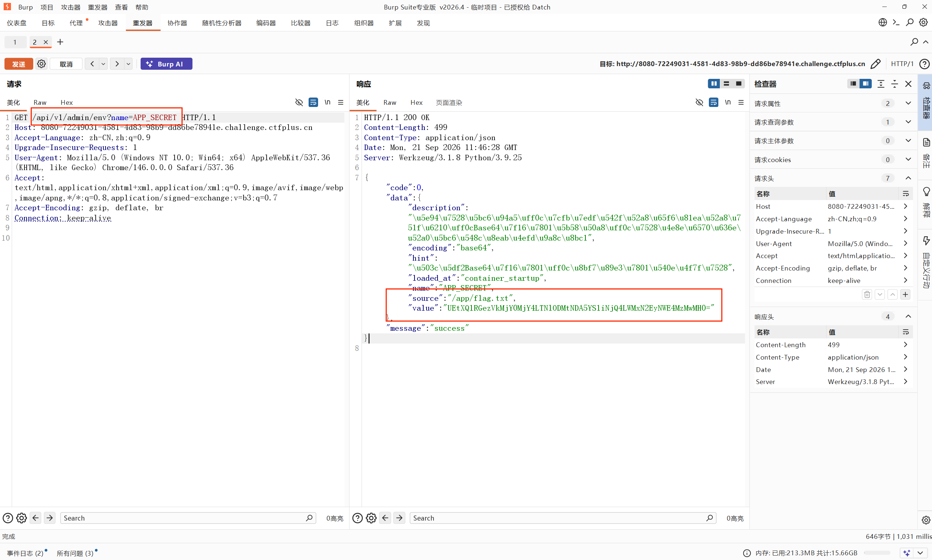Edit the target with the pencil icon
The width and height of the screenshot is (932, 560).
[876, 64]
